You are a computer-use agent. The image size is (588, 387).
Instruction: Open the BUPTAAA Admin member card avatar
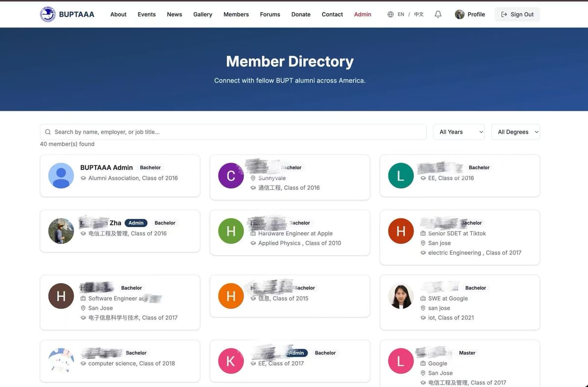coord(61,176)
